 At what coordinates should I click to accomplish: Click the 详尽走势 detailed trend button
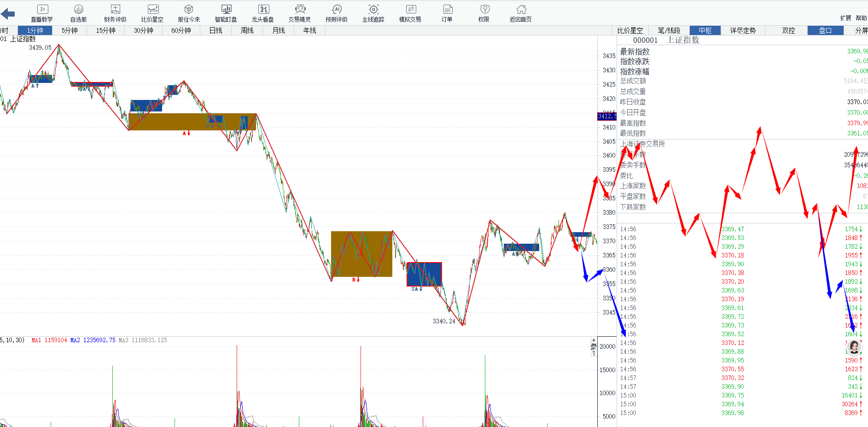(x=743, y=30)
